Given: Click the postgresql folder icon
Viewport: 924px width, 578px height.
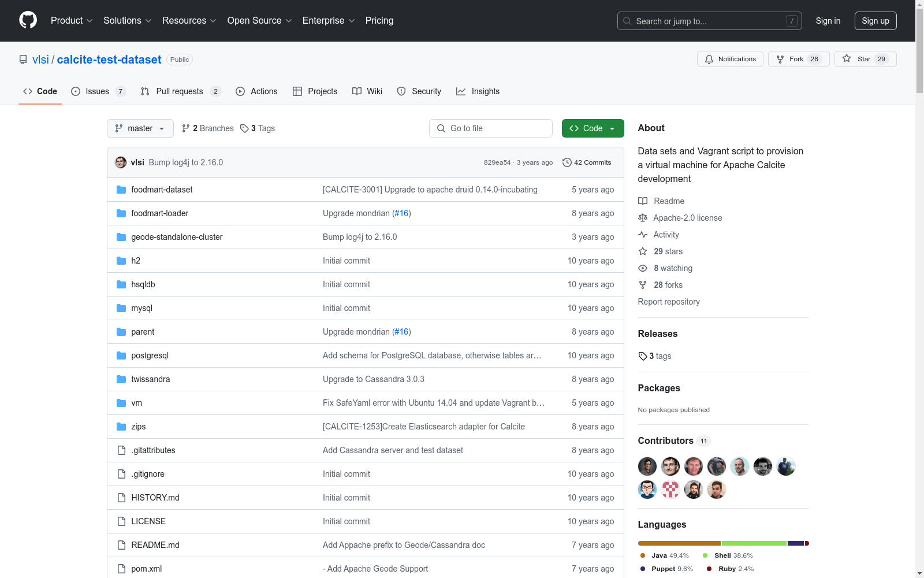Looking at the screenshot, I should pos(121,355).
